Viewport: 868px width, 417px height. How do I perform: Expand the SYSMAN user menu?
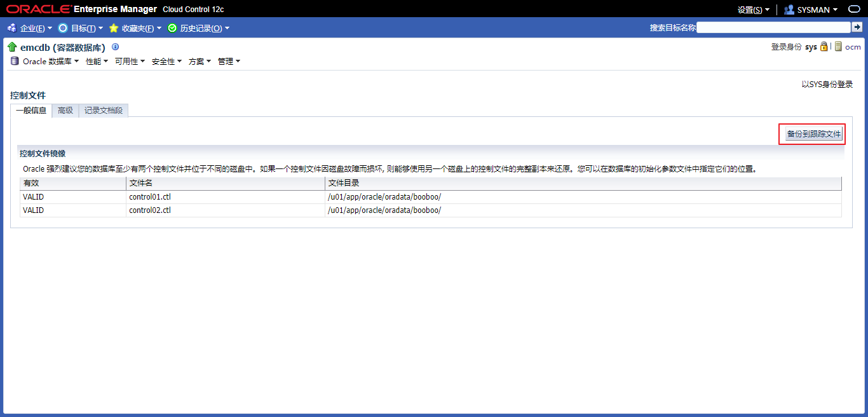pyautogui.click(x=811, y=10)
